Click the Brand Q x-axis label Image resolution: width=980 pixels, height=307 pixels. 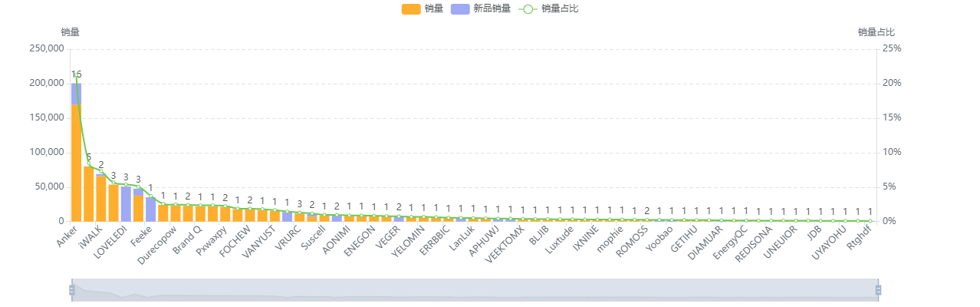point(187,242)
